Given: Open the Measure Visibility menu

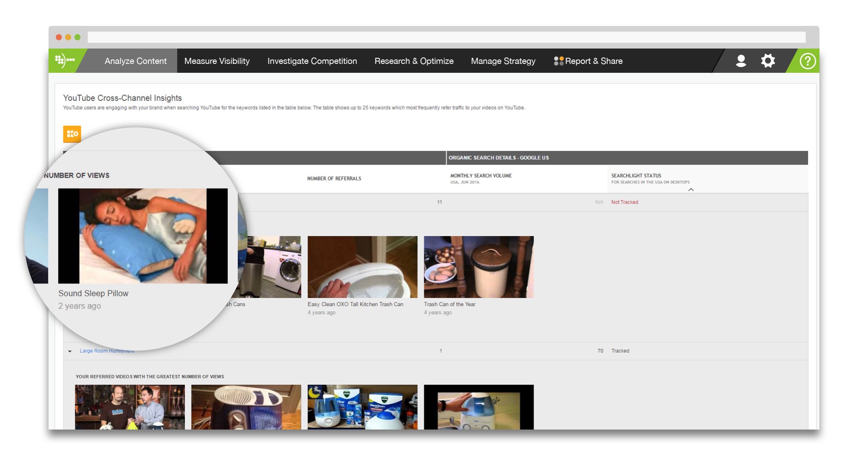Looking at the screenshot, I should 217,61.
